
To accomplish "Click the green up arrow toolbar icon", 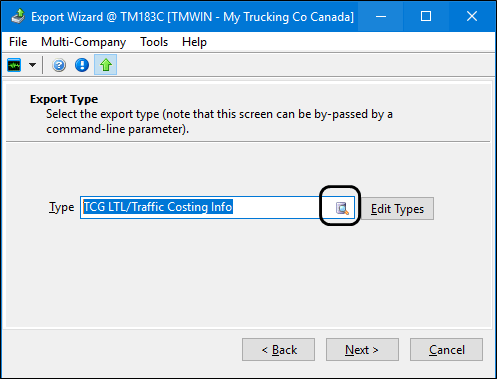I will 106,65.
